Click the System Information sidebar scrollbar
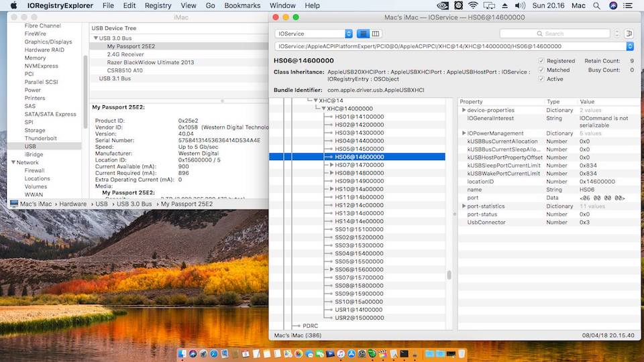Screen dimensions: 644x362 point(85,91)
